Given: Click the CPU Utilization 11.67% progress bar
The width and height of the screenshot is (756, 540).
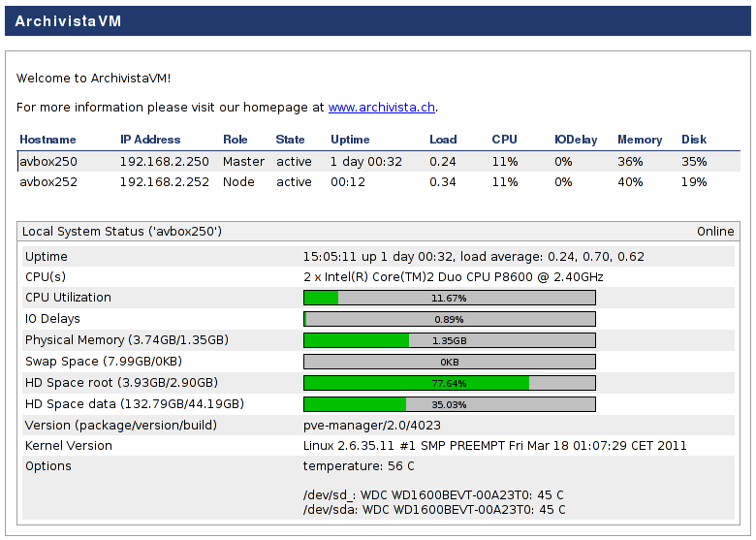Looking at the screenshot, I should pyautogui.click(x=450, y=298).
